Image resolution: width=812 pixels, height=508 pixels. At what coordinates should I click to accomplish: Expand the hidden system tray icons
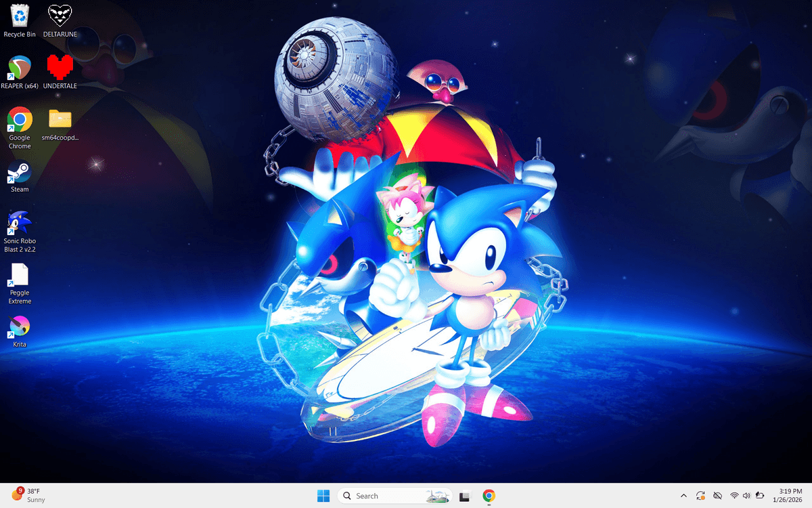tap(683, 496)
